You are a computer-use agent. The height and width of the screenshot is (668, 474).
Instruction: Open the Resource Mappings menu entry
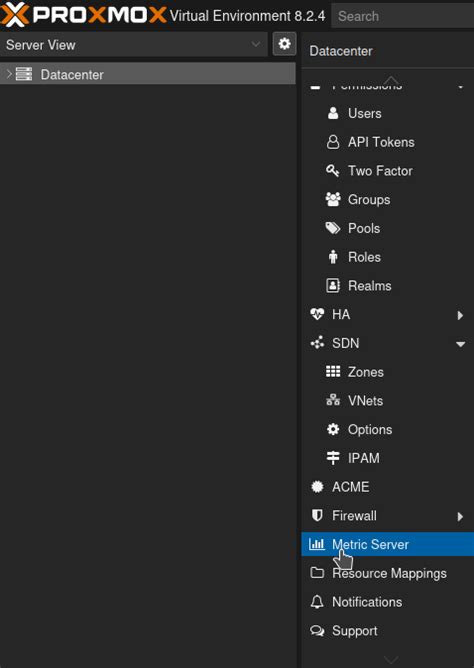pos(388,573)
